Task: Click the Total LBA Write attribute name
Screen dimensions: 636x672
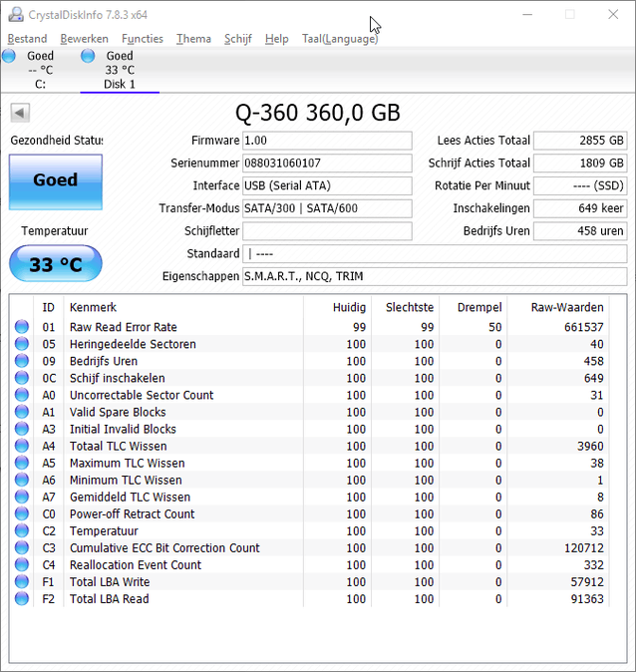Action: click(110, 582)
